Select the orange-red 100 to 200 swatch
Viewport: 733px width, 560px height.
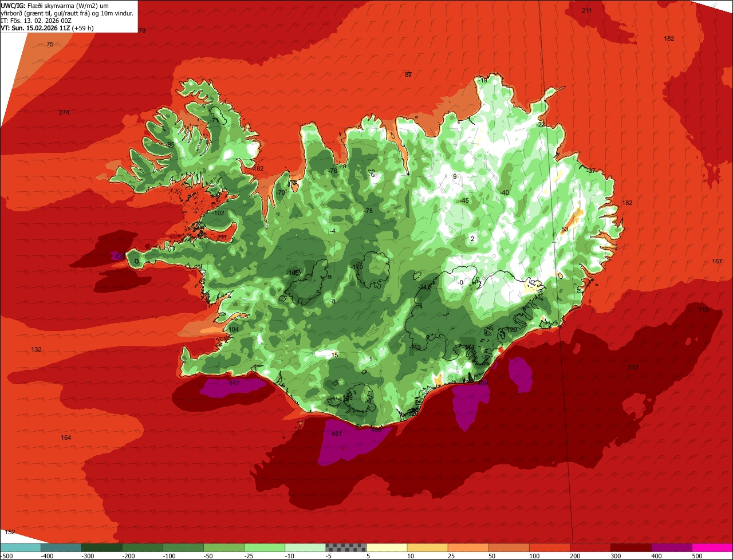(549, 547)
